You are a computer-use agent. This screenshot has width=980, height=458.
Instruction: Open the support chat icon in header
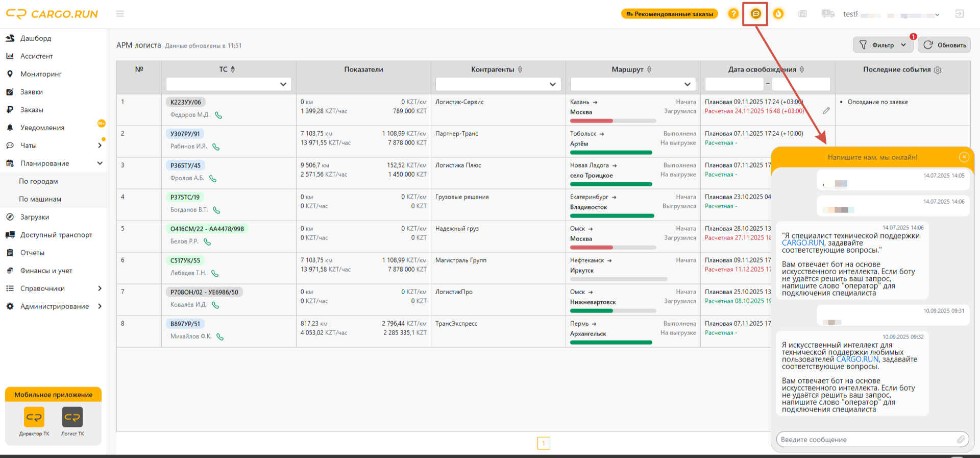click(x=756, y=14)
